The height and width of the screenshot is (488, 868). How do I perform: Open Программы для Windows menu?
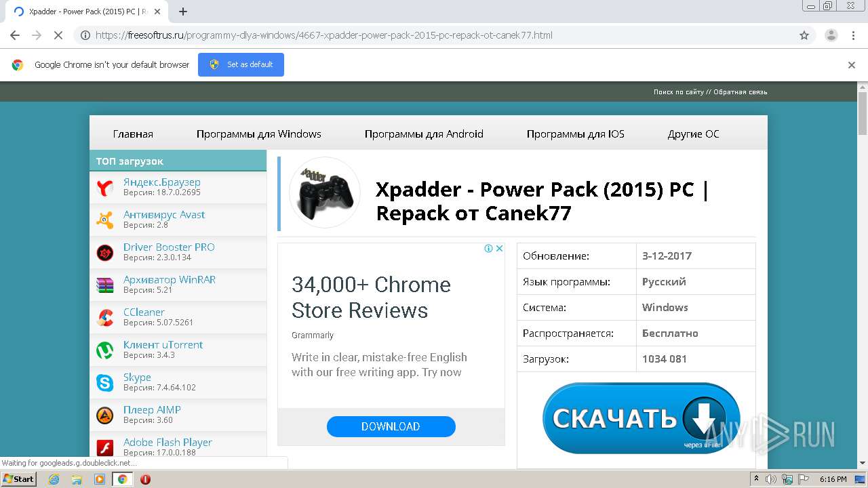259,134
